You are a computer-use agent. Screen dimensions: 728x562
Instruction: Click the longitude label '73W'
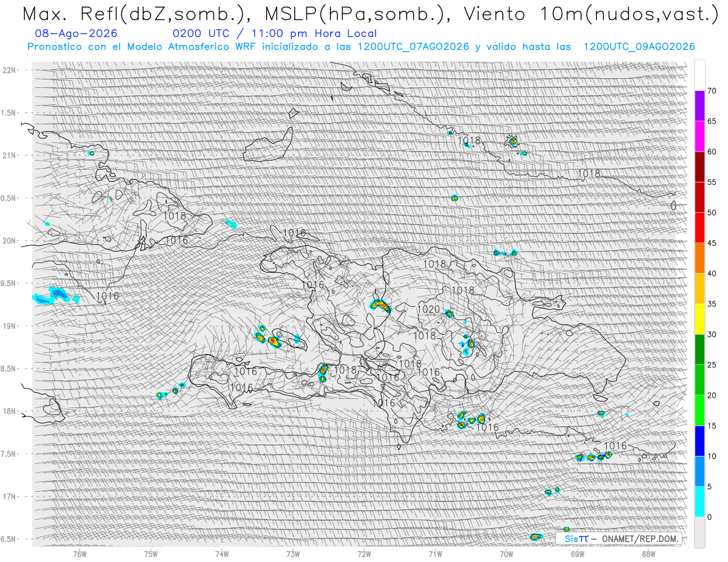pyautogui.click(x=293, y=554)
